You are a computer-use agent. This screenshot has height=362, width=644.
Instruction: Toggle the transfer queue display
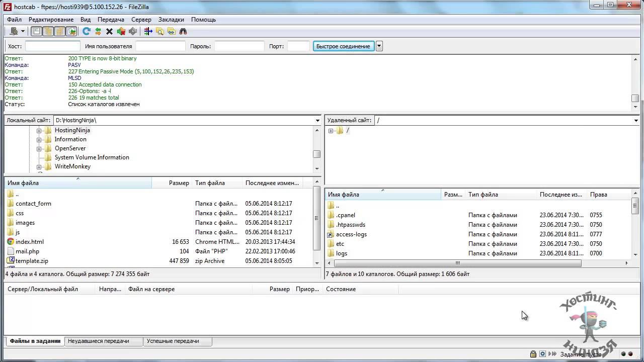(71, 31)
